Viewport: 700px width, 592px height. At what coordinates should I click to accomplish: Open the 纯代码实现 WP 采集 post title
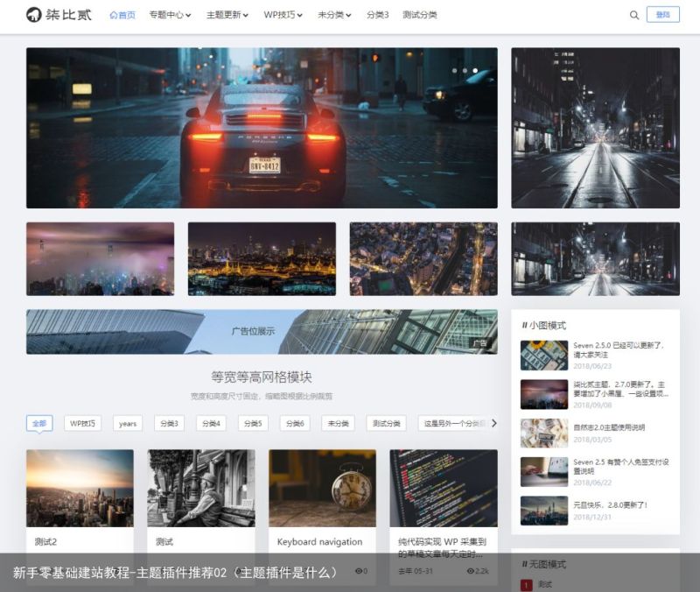coord(442,547)
